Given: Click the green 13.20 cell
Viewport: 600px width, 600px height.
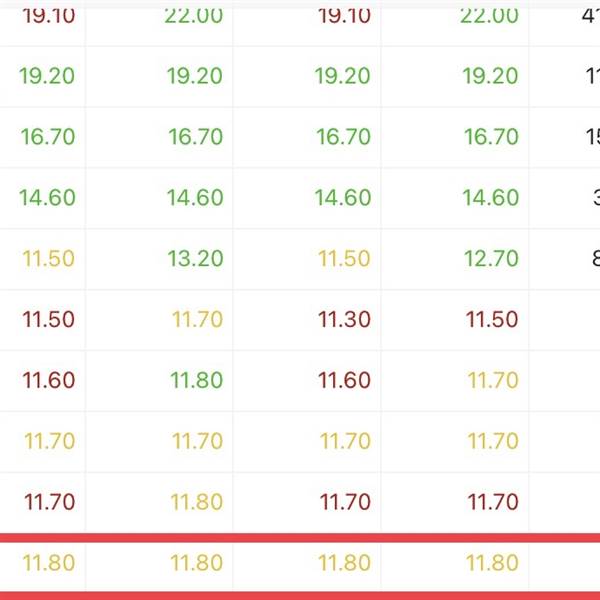Looking at the screenshot, I should [195, 258].
